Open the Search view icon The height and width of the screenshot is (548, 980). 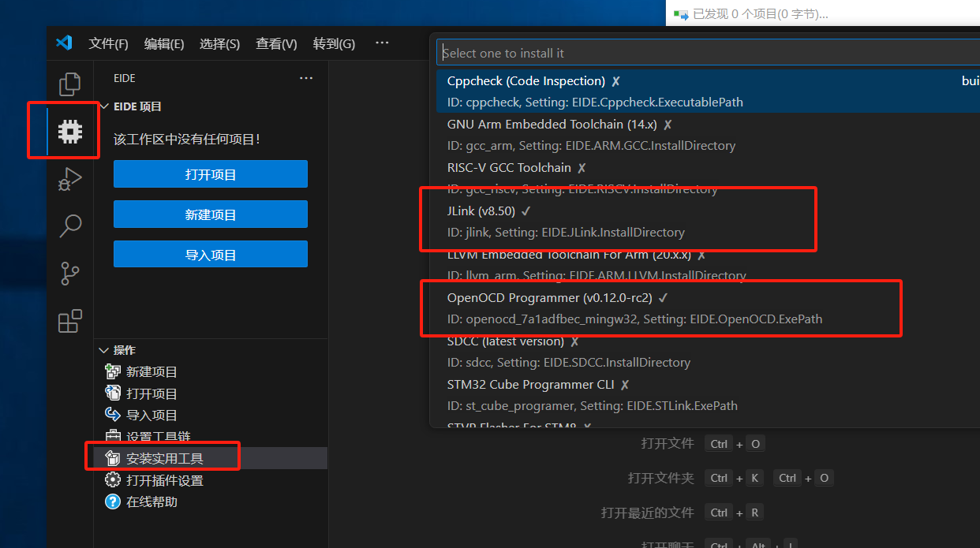pyautogui.click(x=70, y=226)
